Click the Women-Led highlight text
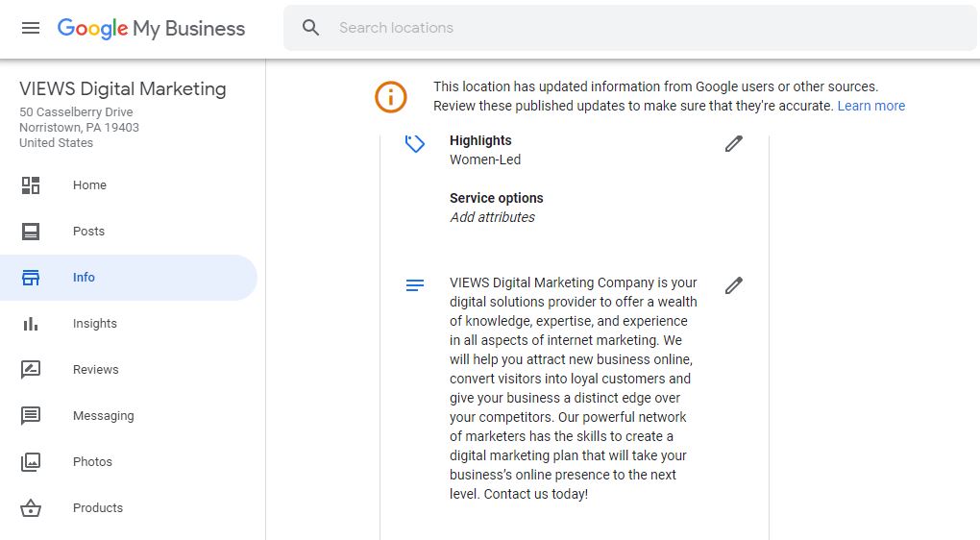 (485, 160)
